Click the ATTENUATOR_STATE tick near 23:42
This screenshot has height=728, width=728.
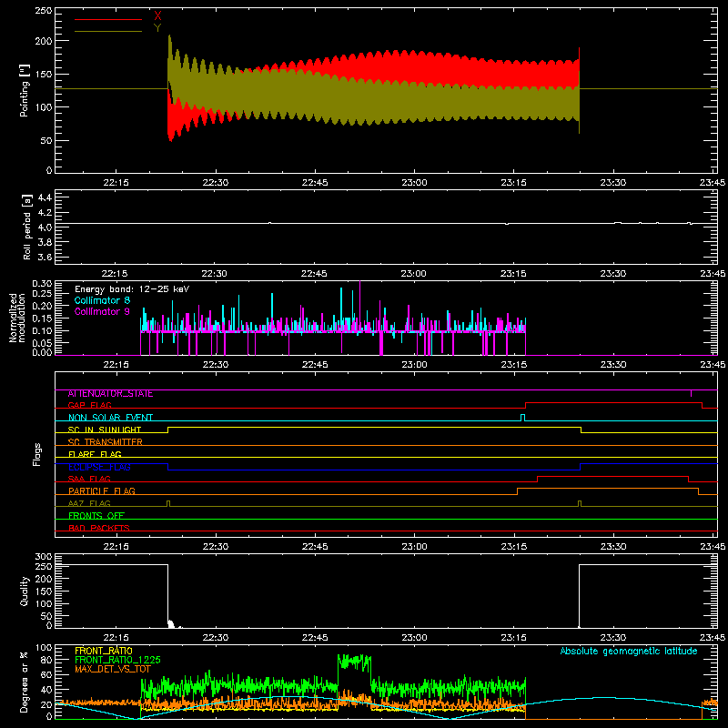click(x=691, y=393)
